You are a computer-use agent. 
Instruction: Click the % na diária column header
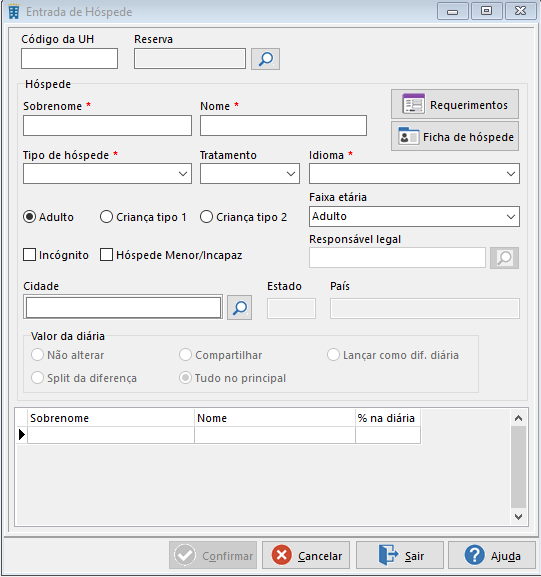pyautogui.click(x=388, y=418)
